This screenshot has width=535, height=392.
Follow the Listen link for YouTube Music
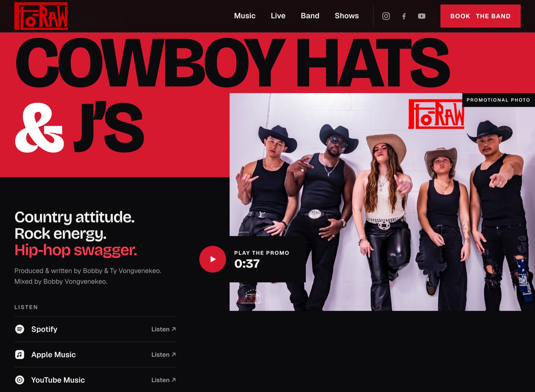click(x=164, y=380)
